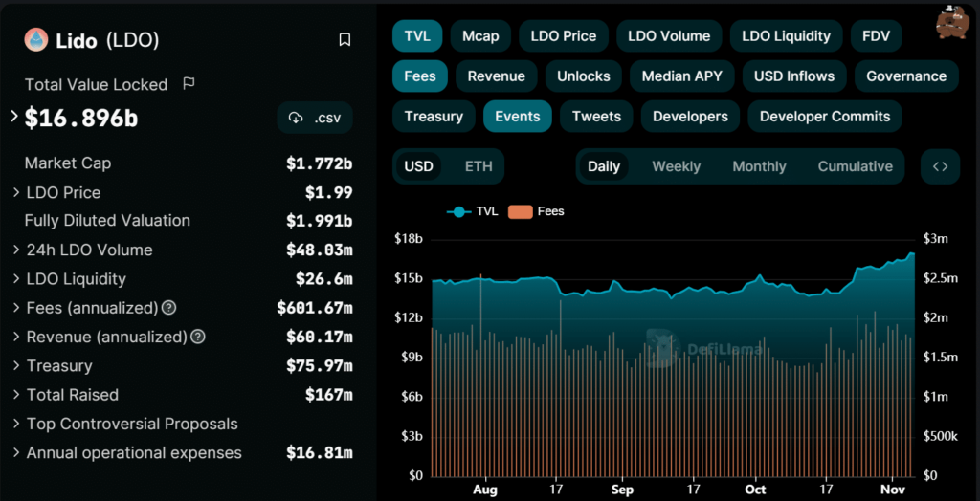The image size is (980, 501).
Task: Disable the Fees chart metric
Action: coord(420,76)
